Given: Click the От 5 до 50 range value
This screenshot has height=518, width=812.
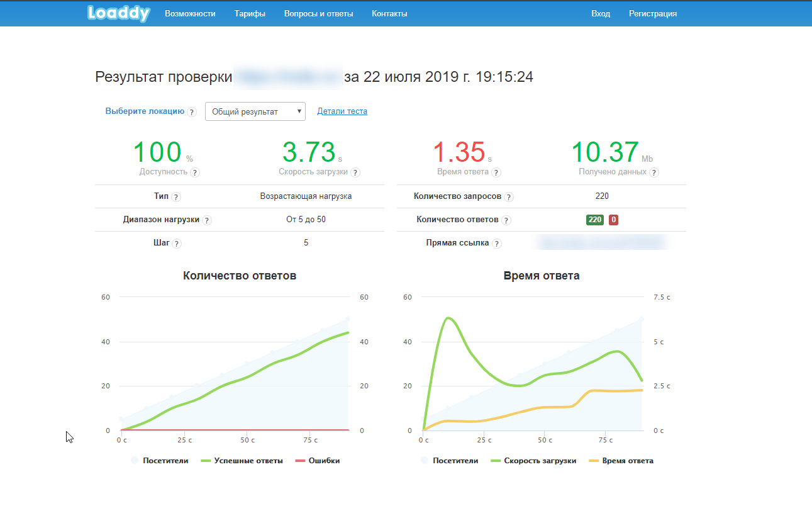Looking at the screenshot, I should point(306,220).
